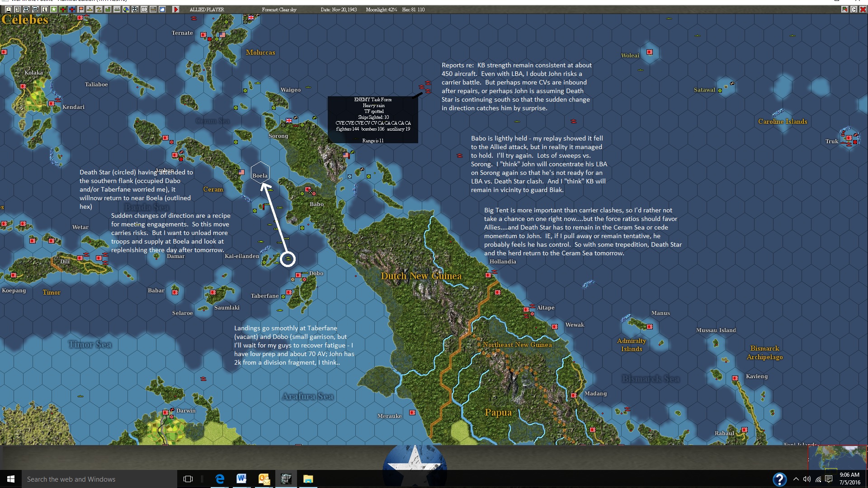Click the world mini-map thumbnail

point(838,457)
